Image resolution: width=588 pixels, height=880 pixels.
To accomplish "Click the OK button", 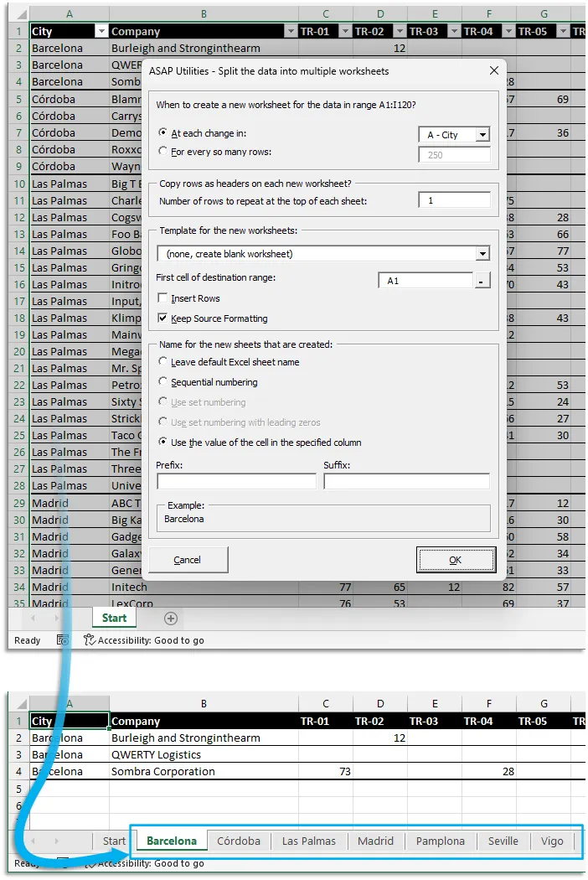I will pos(456,560).
